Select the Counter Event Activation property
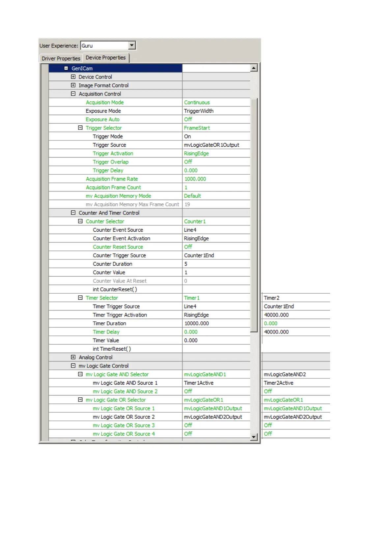 coord(122,239)
